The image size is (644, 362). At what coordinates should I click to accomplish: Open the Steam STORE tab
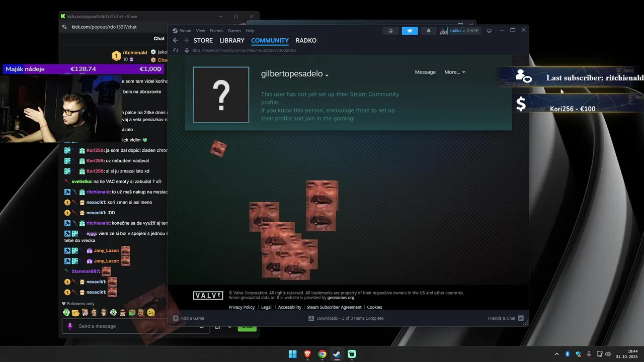(x=203, y=40)
